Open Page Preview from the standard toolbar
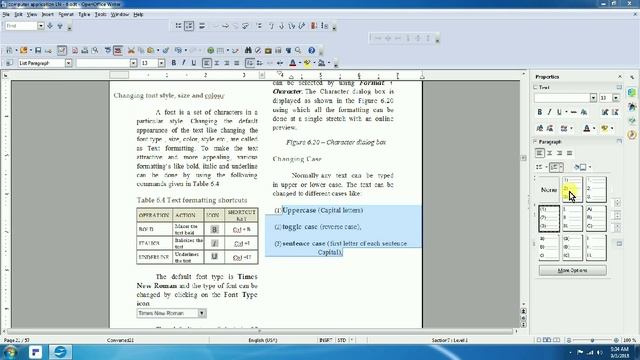Viewport: 640px width, 360px height. click(95, 50)
